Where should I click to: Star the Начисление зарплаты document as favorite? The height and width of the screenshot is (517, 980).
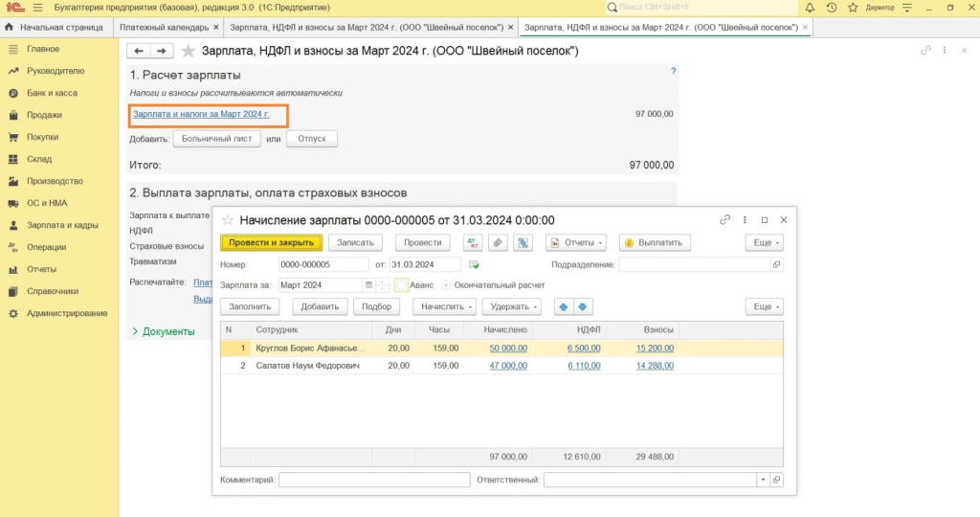click(x=227, y=220)
